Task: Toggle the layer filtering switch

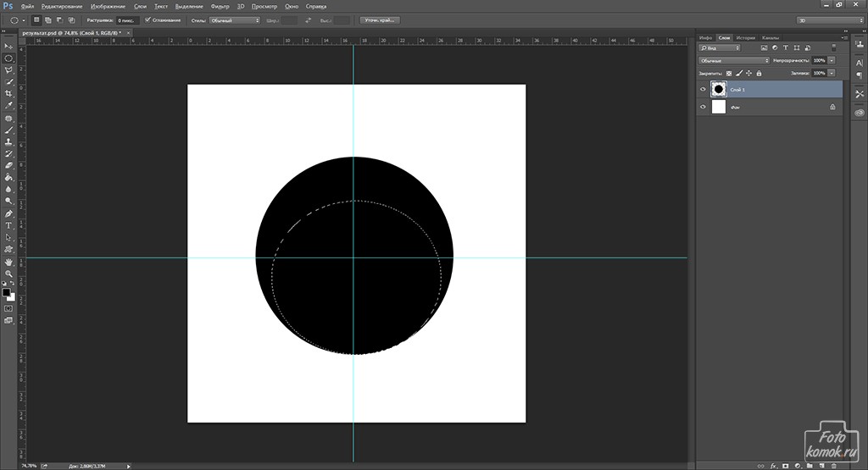Action: 834,48
